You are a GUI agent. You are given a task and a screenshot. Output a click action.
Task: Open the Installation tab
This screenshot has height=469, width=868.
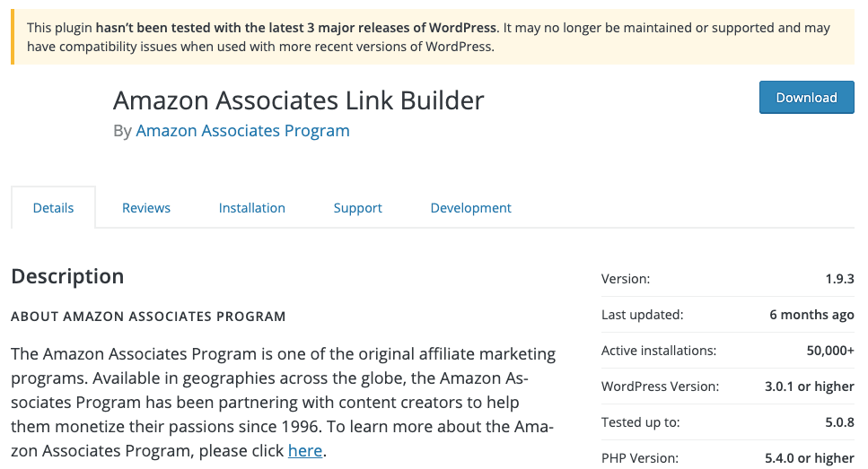pyautogui.click(x=252, y=208)
